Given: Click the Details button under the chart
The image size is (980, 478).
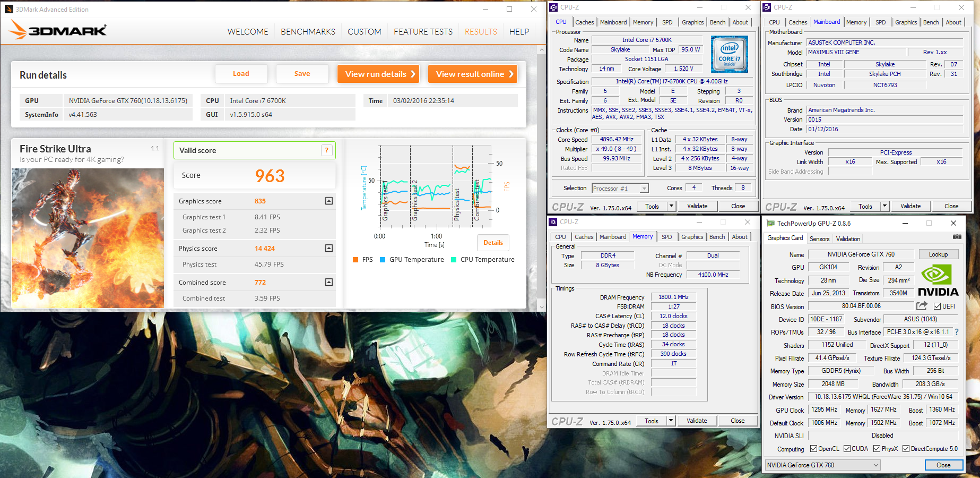Looking at the screenshot, I should click(493, 243).
